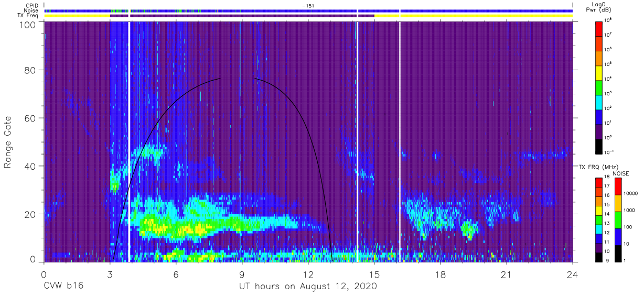Viewport: 644px width, 297px height.
Task: Click the Noise row label at top left
Action: (x=31, y=10)
